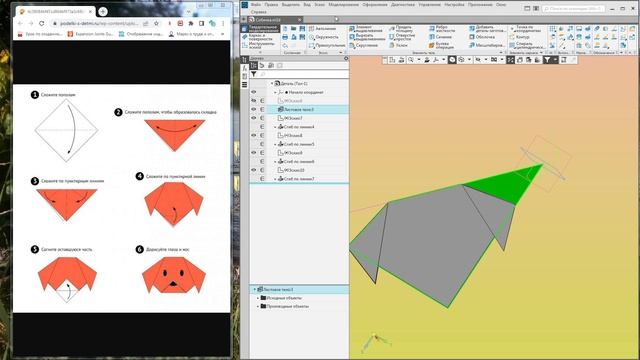
Task: Expand the Начало координат node
Action: pyautogui.click(x=275, y=92)
